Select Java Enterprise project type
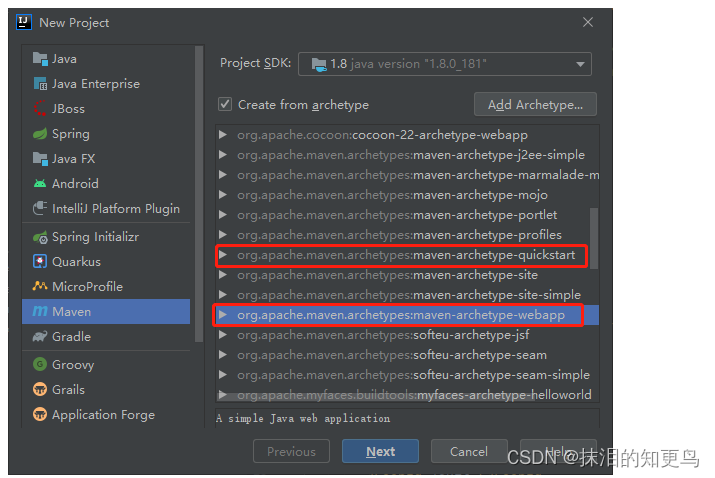The height and width of the screenshot is (478, 715). coord(106,84)
